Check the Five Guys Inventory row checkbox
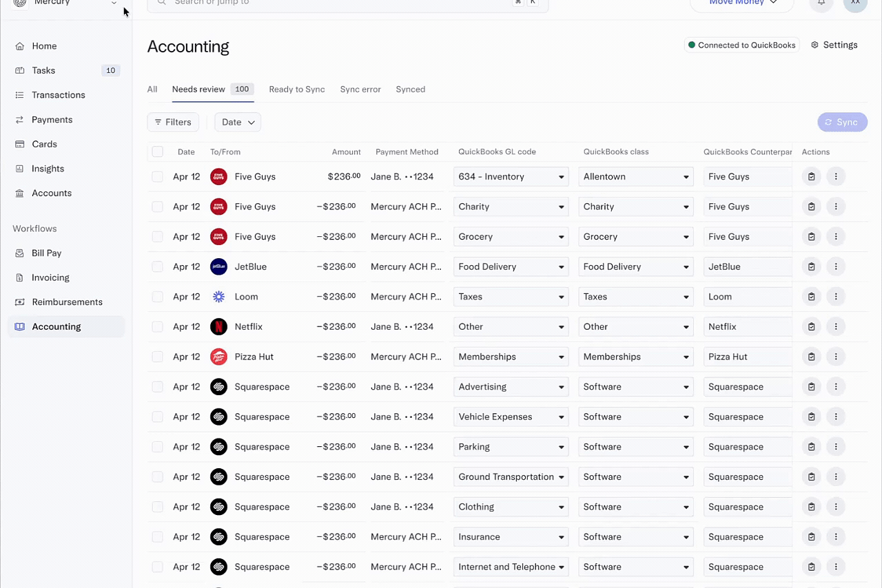 pos(158,177)
